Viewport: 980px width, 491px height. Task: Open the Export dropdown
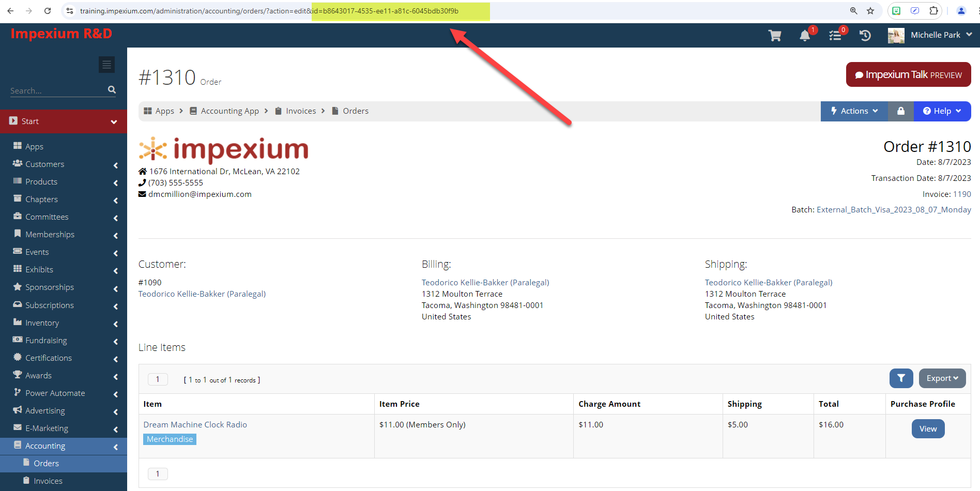[942, 378]
